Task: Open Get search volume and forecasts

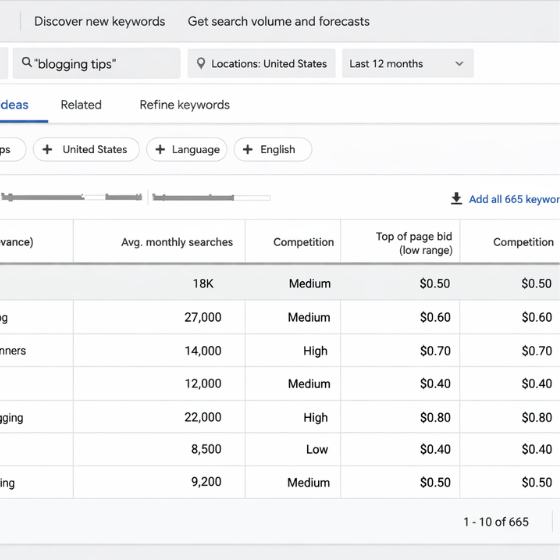Action: pyautogui.click(x=279, y=21)
